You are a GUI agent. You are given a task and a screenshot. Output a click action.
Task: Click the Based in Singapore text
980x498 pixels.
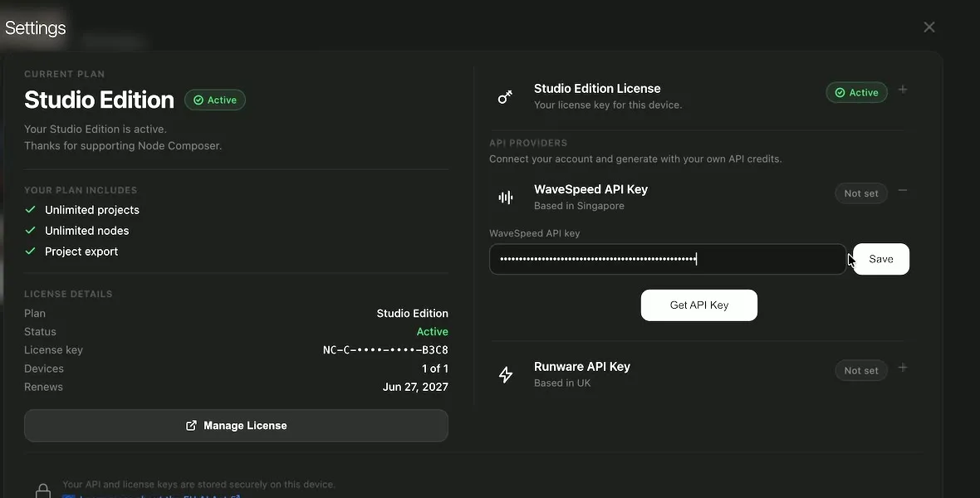pyautogui.click(x=579, y=206)
